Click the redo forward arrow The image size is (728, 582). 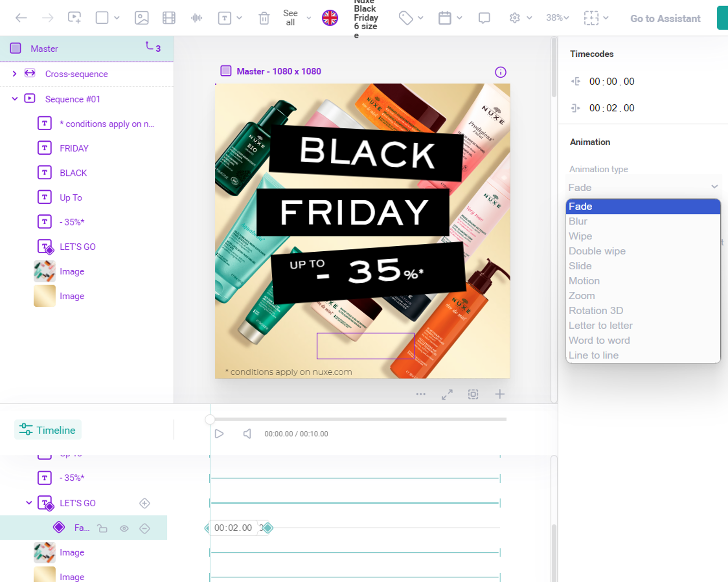pyautogui.click(x=48, y=18)
